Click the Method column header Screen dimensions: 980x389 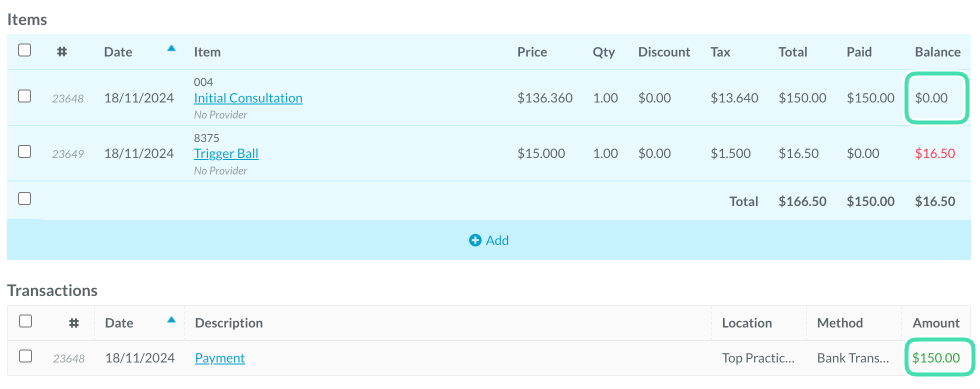pos(840,323)
